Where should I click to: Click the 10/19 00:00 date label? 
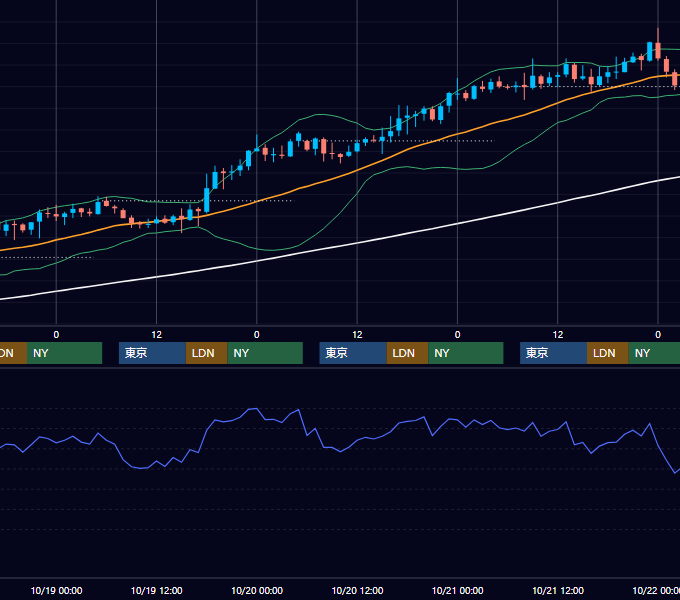tap(56, 590)
